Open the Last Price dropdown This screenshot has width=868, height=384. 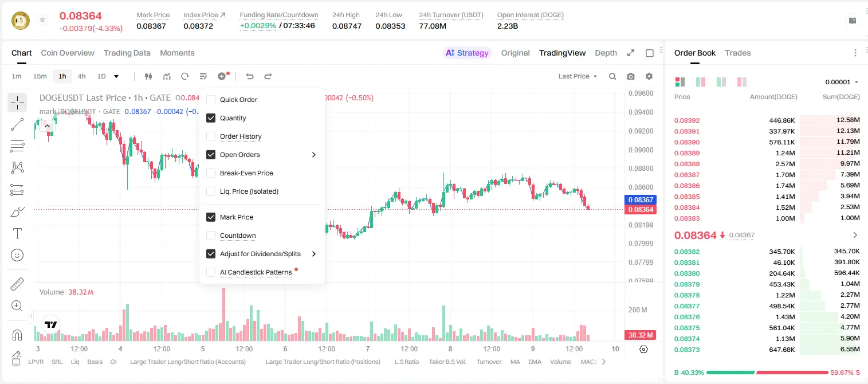(x=578, y=76)
